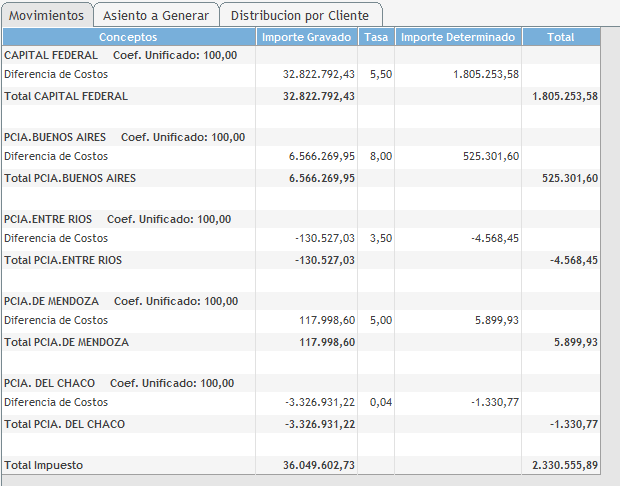The height and width of the screenshot is (486, 620).
Task: Select the Importe Determinado column header
Action: pos(457,37)
